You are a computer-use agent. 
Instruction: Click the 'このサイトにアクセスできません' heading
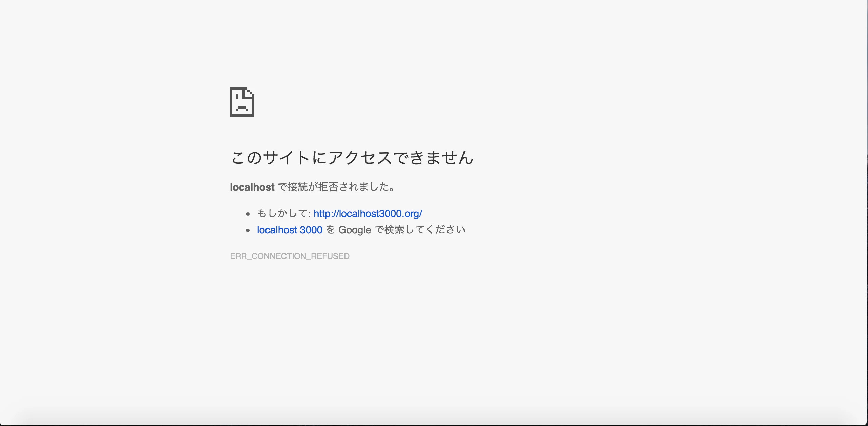(352, 158)
